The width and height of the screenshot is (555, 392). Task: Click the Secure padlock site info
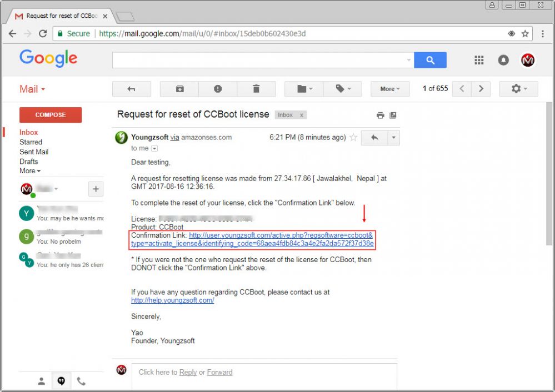[74, 34]
